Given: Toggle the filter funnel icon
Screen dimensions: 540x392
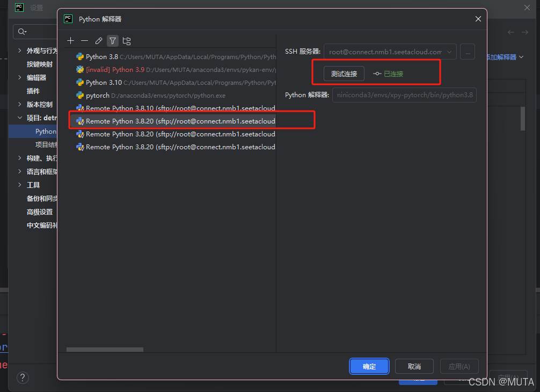Looking at the screenshot, I should click(113, 41).
